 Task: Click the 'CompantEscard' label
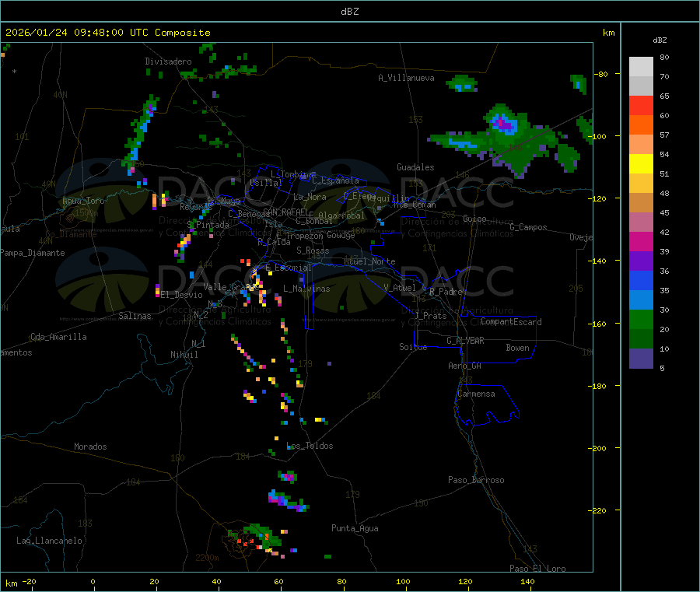[511, 322]
